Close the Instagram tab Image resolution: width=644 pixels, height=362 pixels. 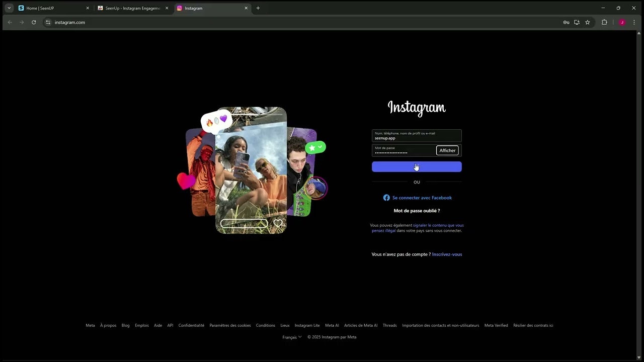pyautogui.click(x=246, y=8)
